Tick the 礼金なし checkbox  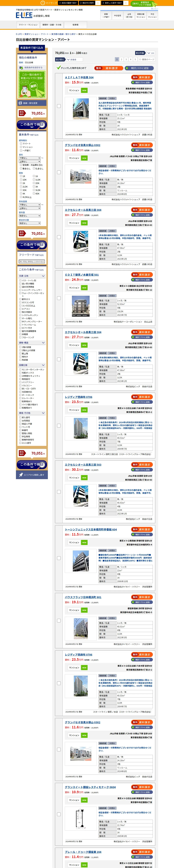[x=34, y=169]
